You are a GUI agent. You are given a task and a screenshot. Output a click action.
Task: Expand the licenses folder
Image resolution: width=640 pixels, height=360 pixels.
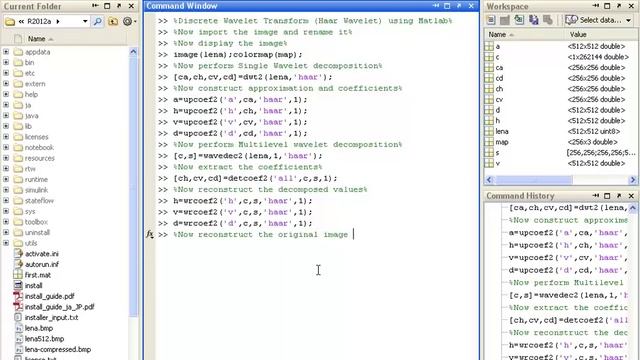coord(6,137)
